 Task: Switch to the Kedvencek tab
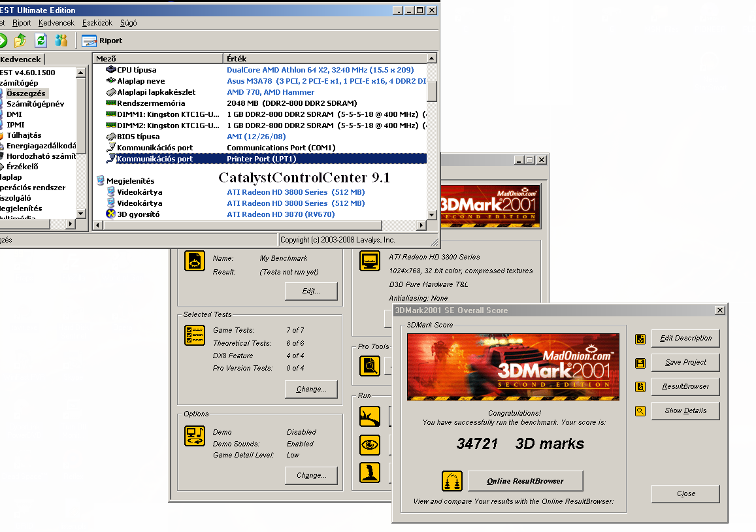[21, 59]
